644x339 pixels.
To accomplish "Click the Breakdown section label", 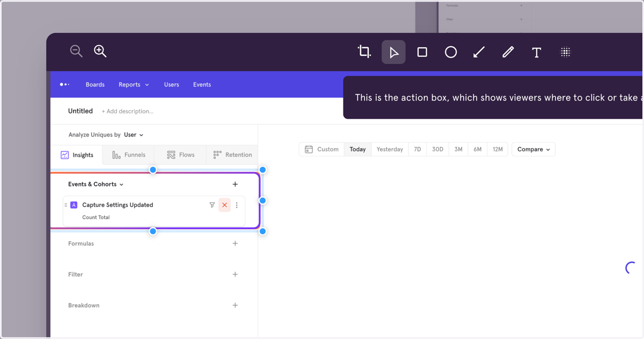I will point(84,305).
